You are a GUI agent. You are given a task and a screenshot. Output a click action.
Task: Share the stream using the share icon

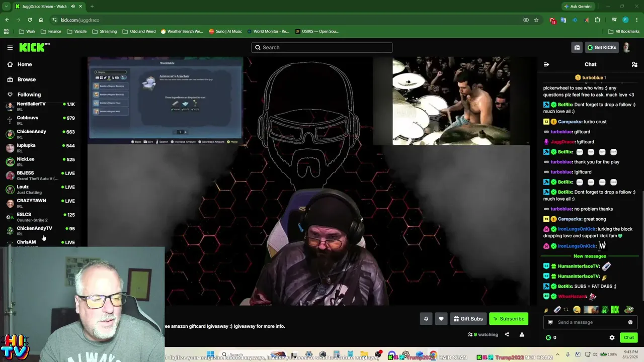tap(507, 334)
